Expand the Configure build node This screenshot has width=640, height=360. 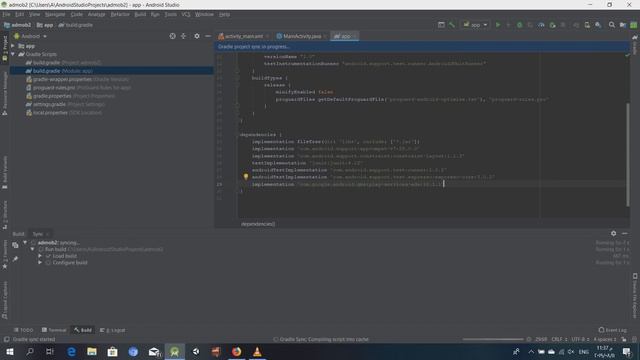click(x=40, y=262)
